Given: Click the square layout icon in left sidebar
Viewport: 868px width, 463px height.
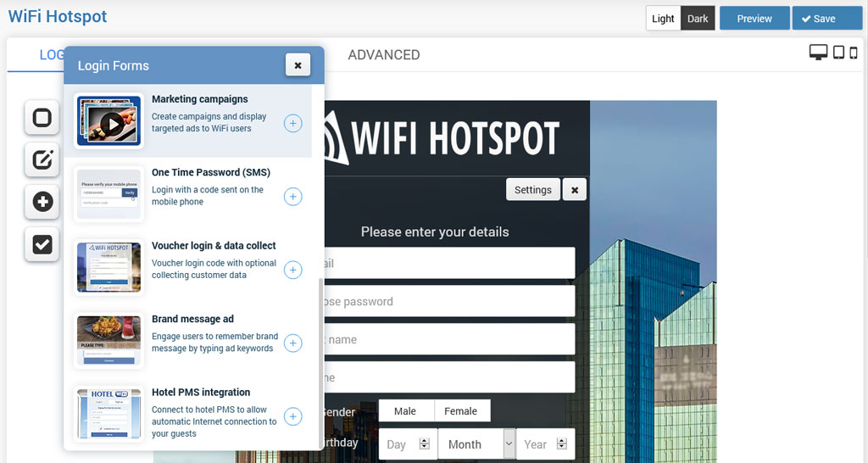Looking at the screenshot, I should [42, 117].
